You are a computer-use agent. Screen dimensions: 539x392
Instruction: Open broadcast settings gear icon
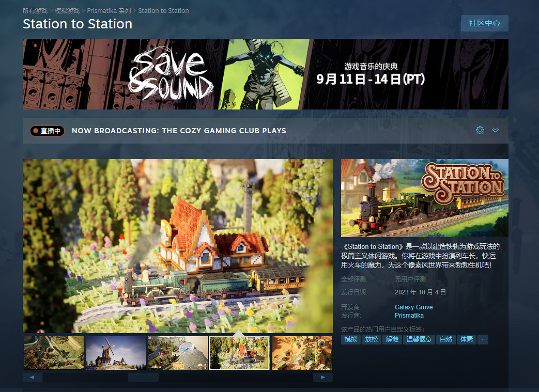pos(480,130)
